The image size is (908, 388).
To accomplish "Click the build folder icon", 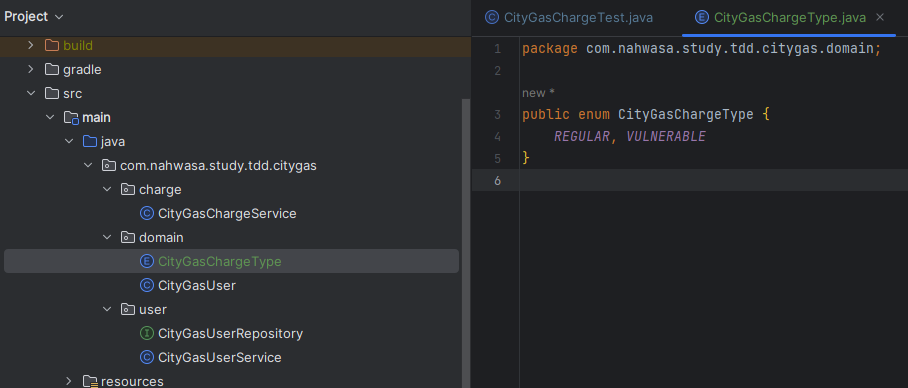I will tap(52, 45).
